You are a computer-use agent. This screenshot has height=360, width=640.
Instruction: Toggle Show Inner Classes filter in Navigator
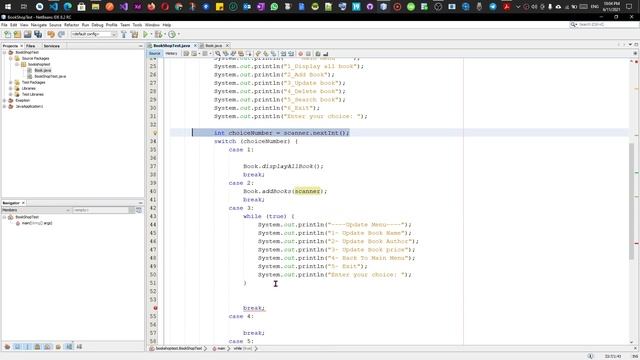(47, 347)
